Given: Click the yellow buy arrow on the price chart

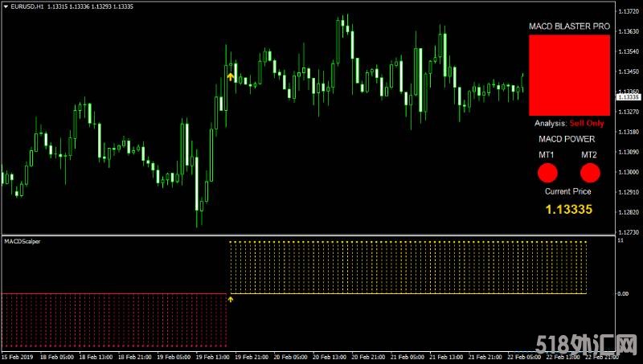Looking at the screenshot, I should click(231, 76).
